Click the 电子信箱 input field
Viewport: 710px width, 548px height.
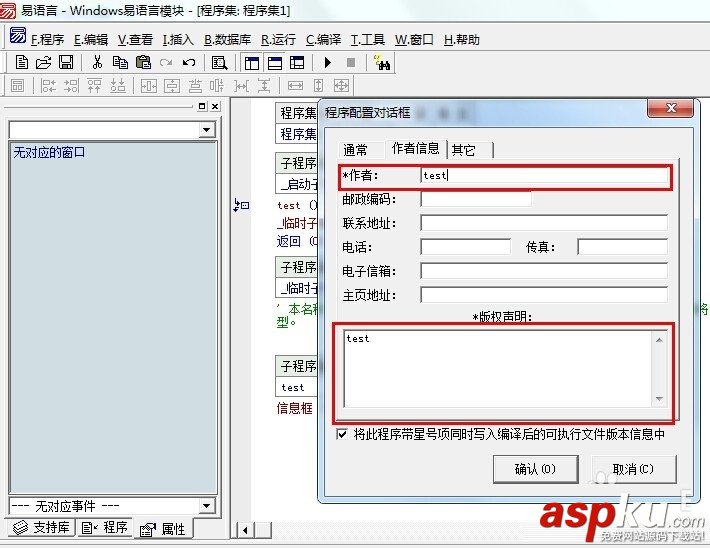pyautogui.click(x=544, y=271)
